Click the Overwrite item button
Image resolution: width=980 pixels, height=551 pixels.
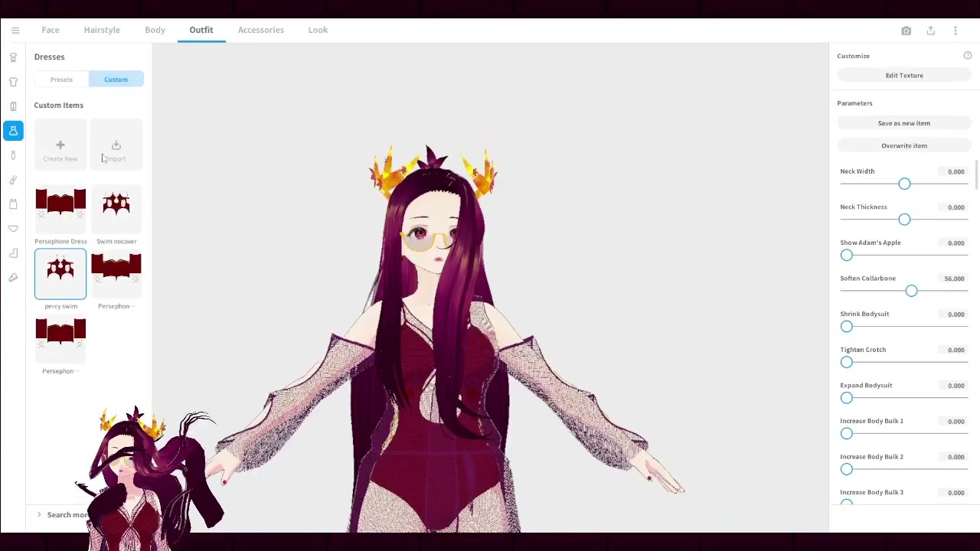coord(904,145)
